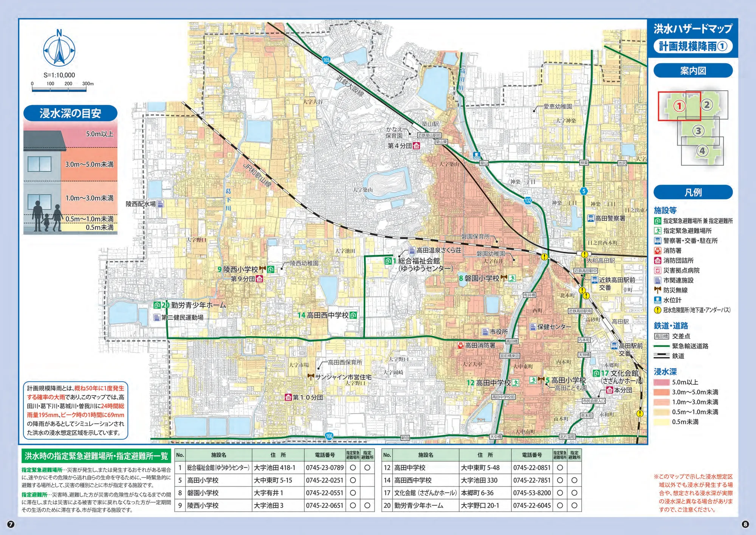756x535 pixels.
Task: Click the legend swatch for 5.0m以上
Action: pos(661,382)
